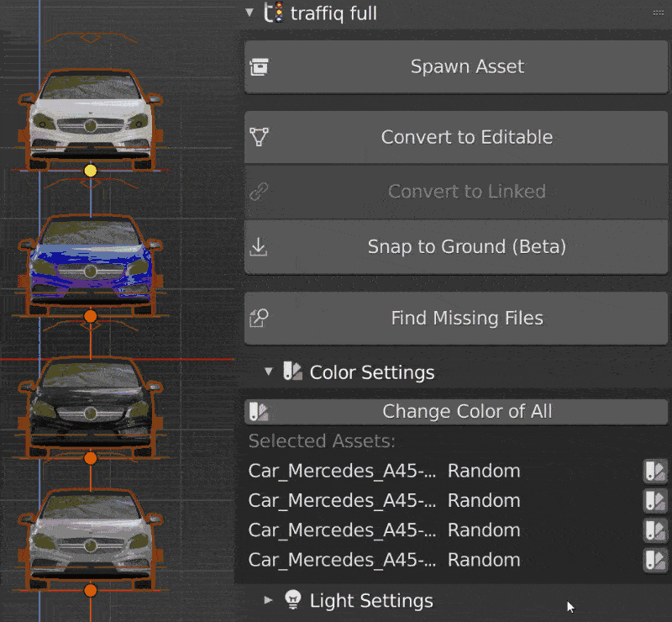Click the Selected Assets label

[322, 441]
